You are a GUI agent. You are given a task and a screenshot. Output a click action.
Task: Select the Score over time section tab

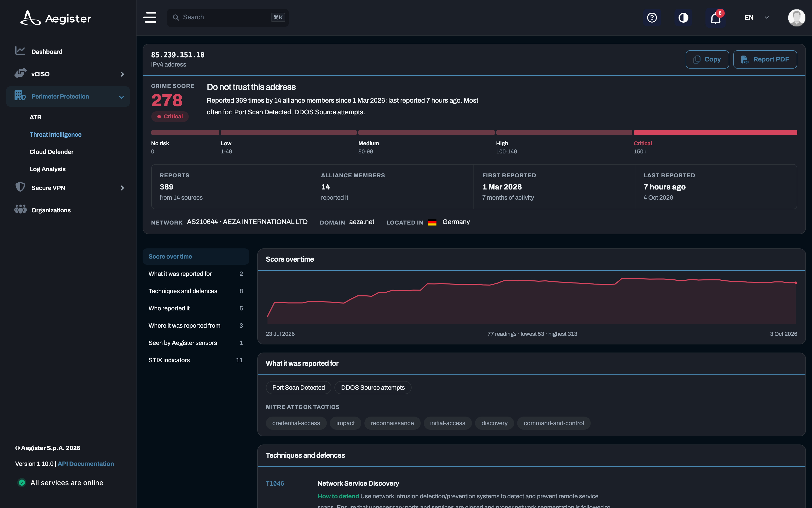(196, 256)
